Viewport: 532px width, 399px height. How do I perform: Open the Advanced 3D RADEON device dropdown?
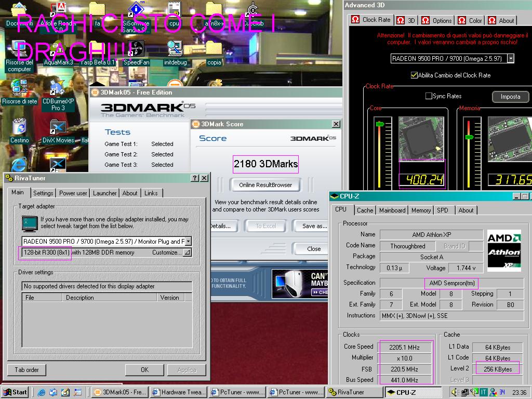[x=511, y=58]
